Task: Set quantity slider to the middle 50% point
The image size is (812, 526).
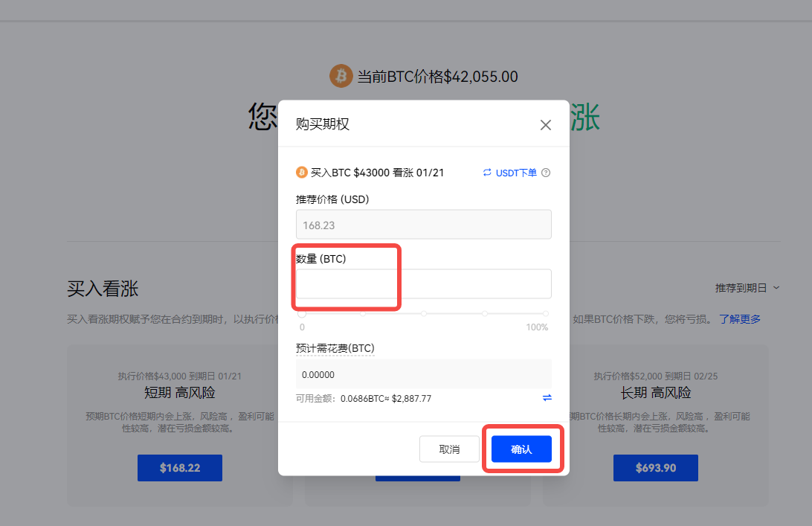Action: click(424, 313)
